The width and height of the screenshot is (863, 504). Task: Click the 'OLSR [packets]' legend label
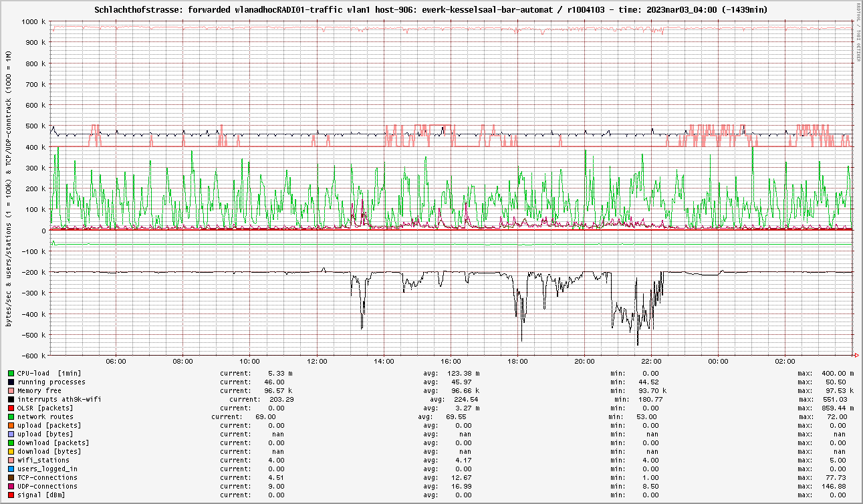point(45,408)
